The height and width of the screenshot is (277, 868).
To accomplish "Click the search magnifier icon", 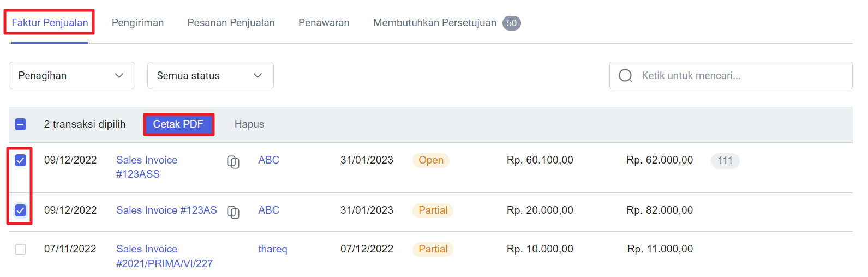I will coord(625,75).
